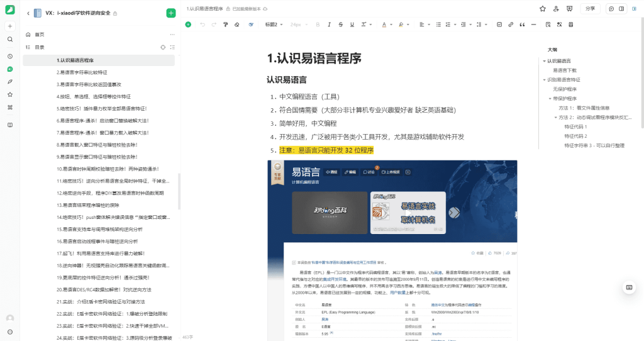Open search from the left sidebar
This screenshot has width=644, height=341.
click(10, 39)
